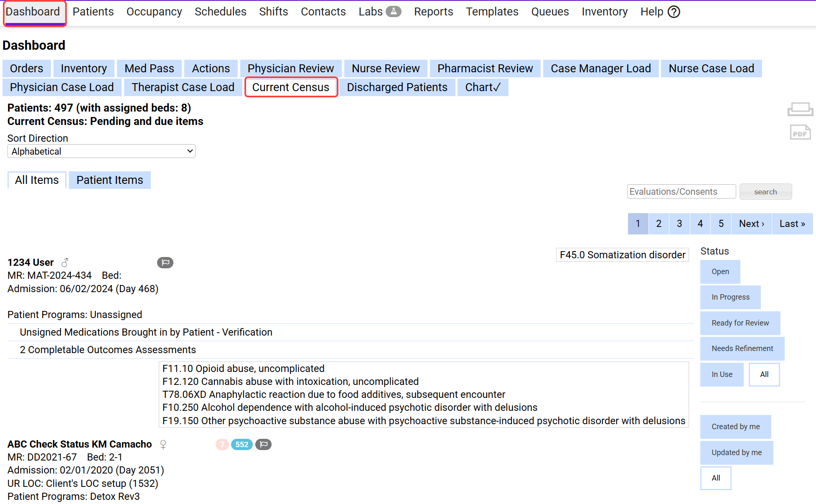Click the printer icon

[800, 109]
